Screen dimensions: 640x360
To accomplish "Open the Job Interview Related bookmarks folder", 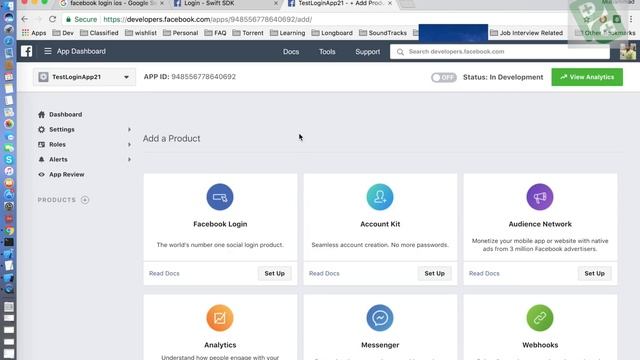I will [527, 33].
